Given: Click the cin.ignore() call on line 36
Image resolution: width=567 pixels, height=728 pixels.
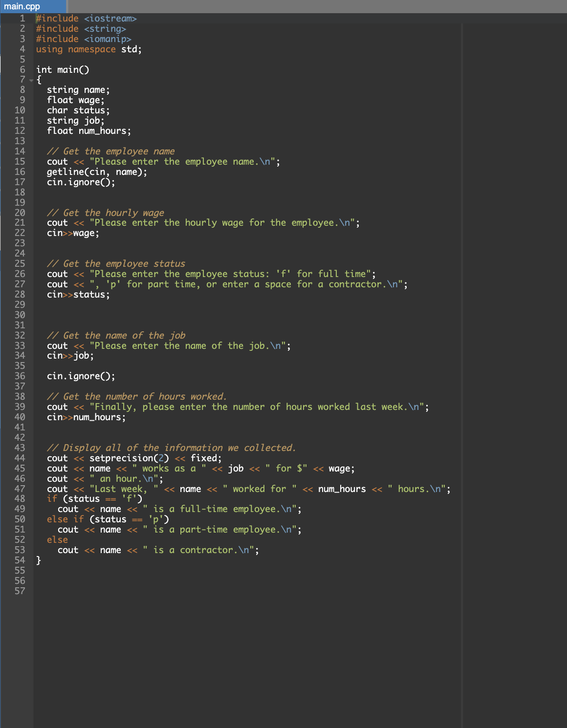Looking at the screenshot, I should click(x=81, y=376).
